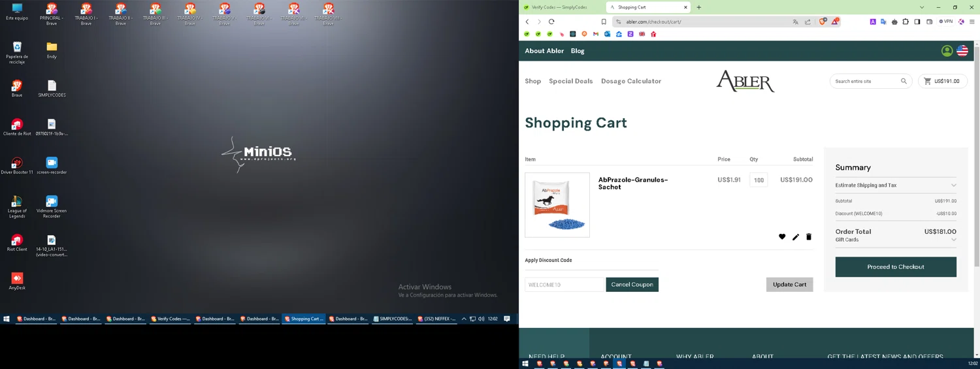The image size is (980, 369).
Task: Launch League of Legends shortcut
Action: (x=17, y=206)
